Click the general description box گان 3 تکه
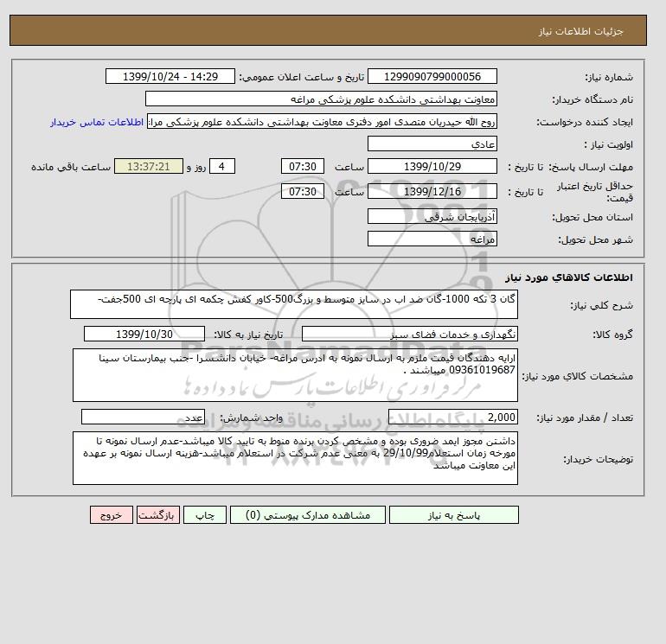The width and height of the screenshot is (666, 644). click(294, 304)
